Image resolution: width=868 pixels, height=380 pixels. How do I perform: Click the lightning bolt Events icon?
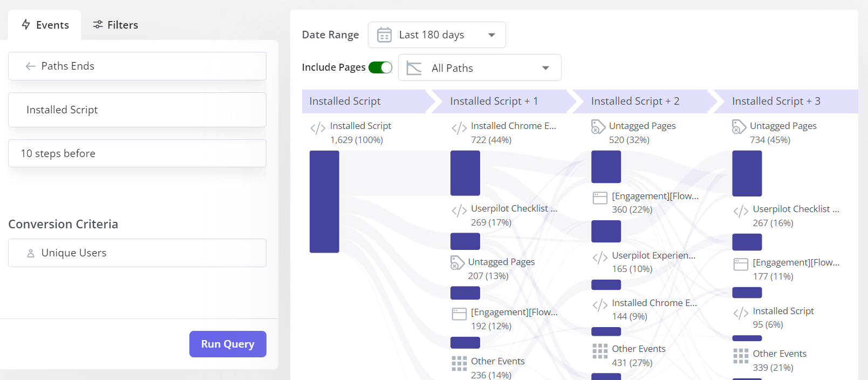click(26, 24)
